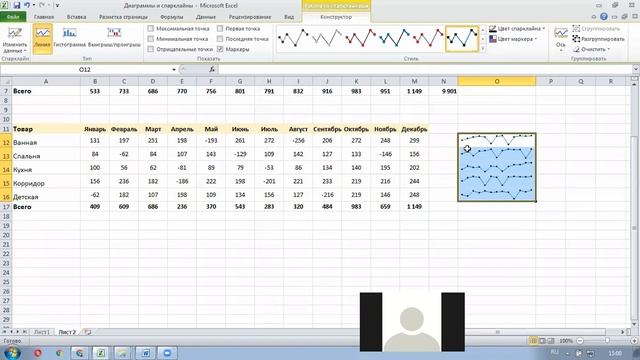This screenshot has width=640, height=360.
Task: Select Гистограмма column sparkline type
Action: click(x=69, y=39)
